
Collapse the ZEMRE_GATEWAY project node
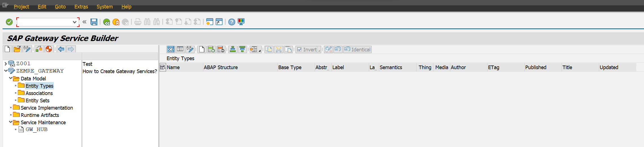(x=6, y=71)
